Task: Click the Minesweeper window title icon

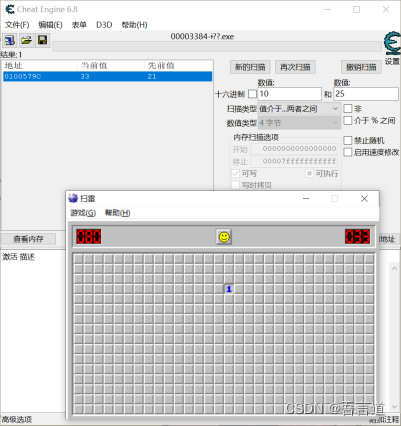Action: pos(73,199)
